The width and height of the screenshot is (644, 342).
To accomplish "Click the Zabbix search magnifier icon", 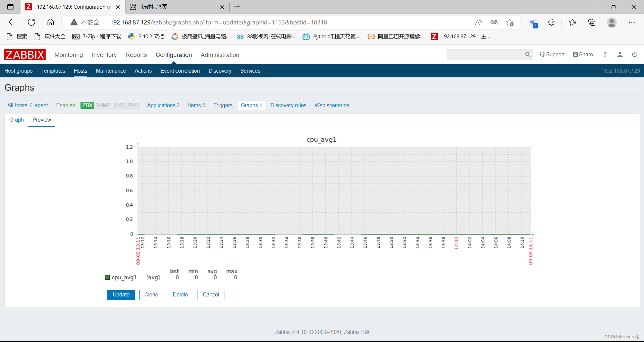I will (528, 55).
